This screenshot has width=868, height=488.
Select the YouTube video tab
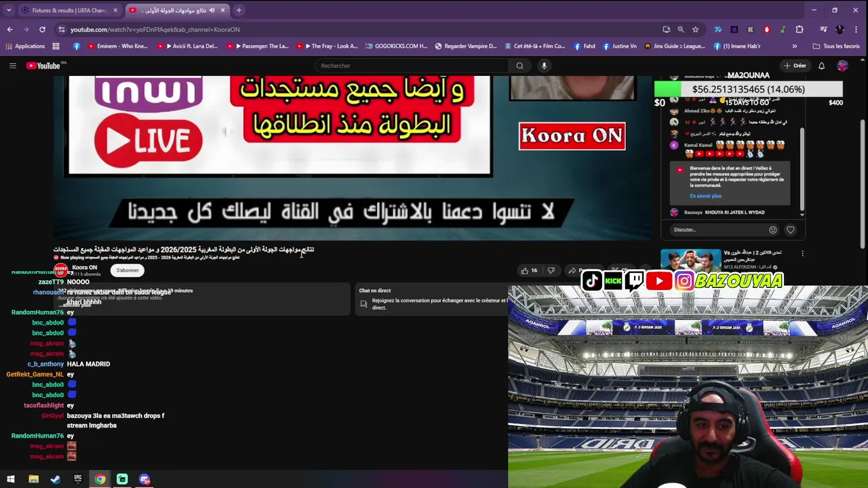(178, 10)
